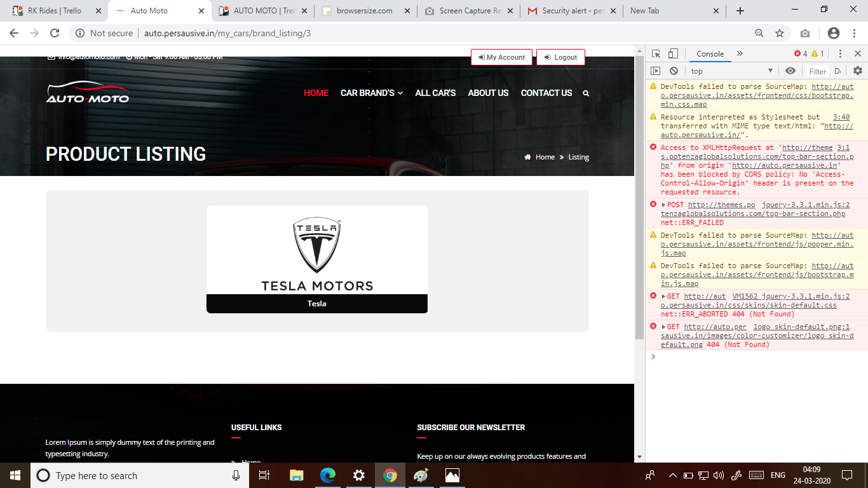Viewport: 868px width, 488px height.
Task: Click the volume icon in system tray
Action: (719, 475)
